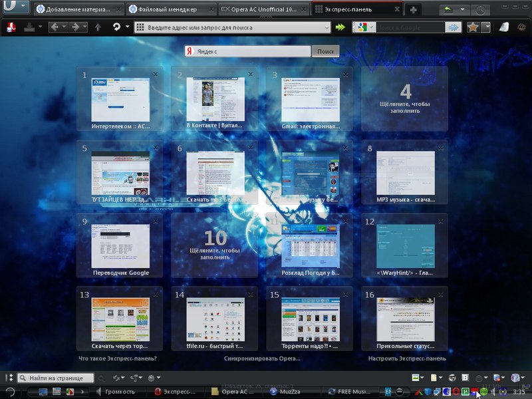Go forward with the right arrow button

[75, 27]
